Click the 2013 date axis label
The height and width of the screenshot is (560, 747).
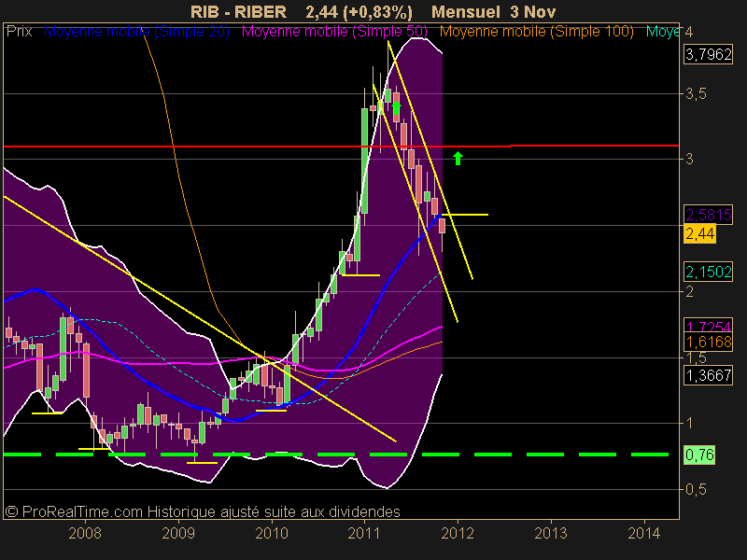[551, 533]
